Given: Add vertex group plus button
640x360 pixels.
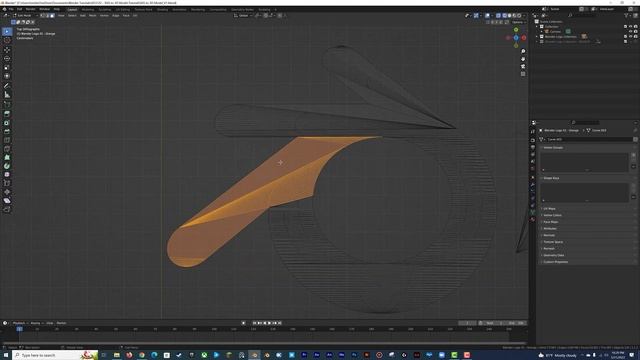Looking at the screenshot, I should [x=634, y=155].
